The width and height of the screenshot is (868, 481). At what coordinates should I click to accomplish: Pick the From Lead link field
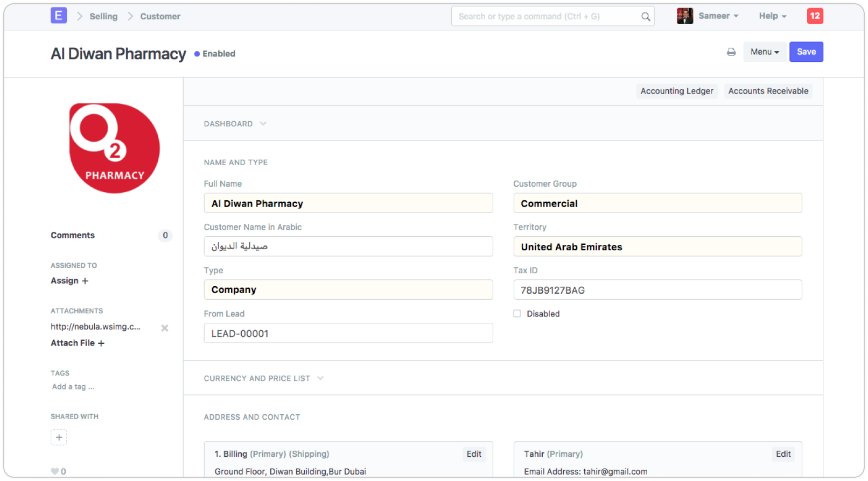point(348,334)
